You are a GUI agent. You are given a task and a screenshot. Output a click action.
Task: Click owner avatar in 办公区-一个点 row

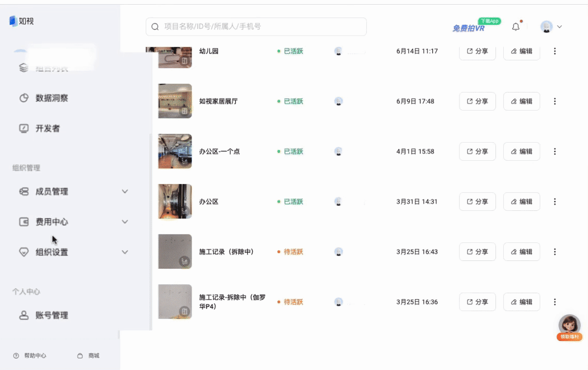pos(338,151)
